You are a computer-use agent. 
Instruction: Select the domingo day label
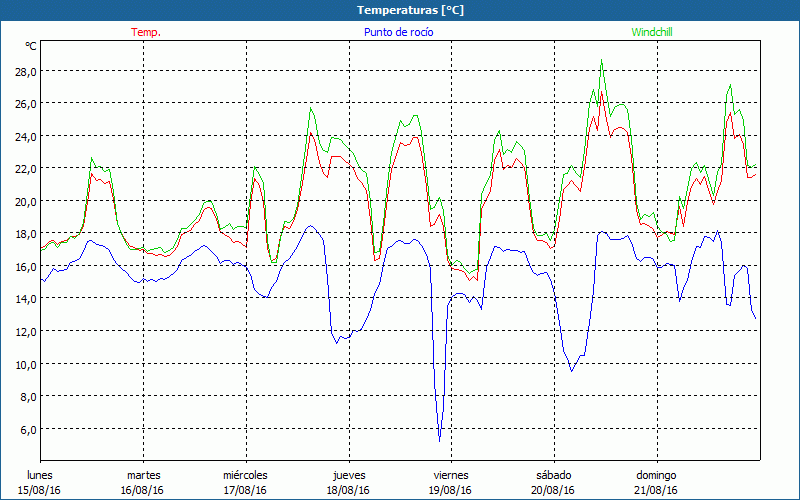point(656,475)
